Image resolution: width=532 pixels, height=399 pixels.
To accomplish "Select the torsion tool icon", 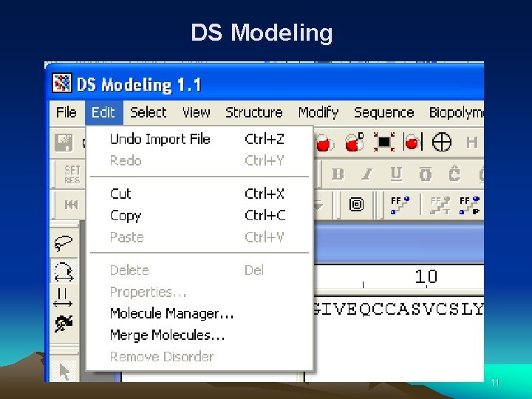I will (64, 323).
